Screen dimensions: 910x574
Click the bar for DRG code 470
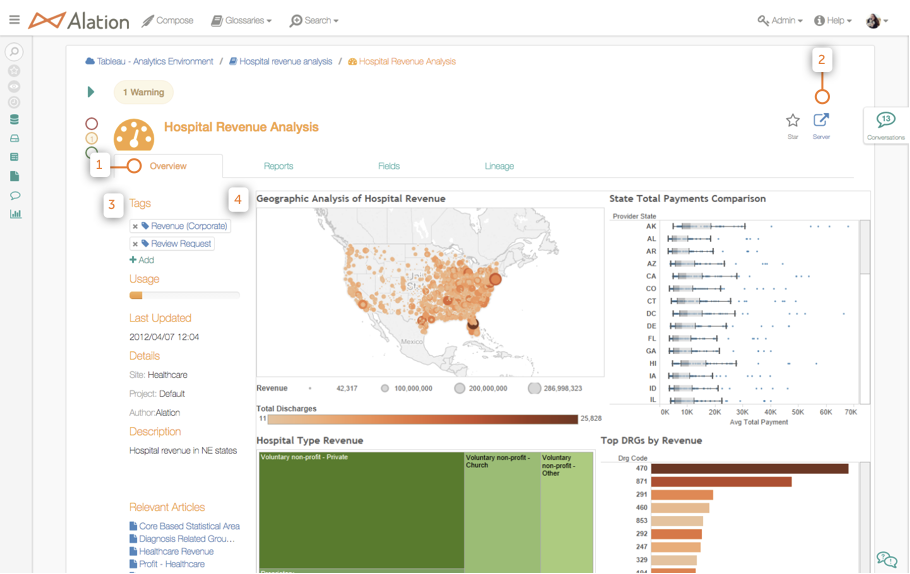(749, 468)
